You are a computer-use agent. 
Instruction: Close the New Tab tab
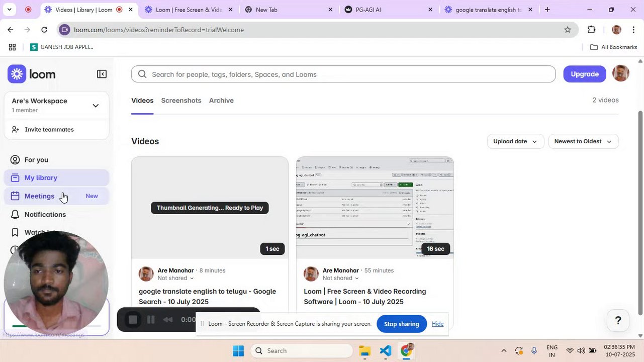point(330,10)
